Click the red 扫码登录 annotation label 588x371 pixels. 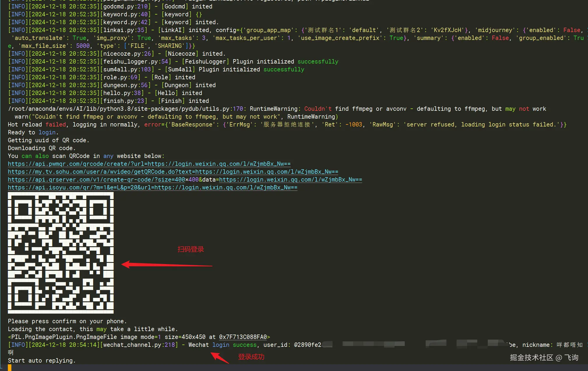coord(191,249)
